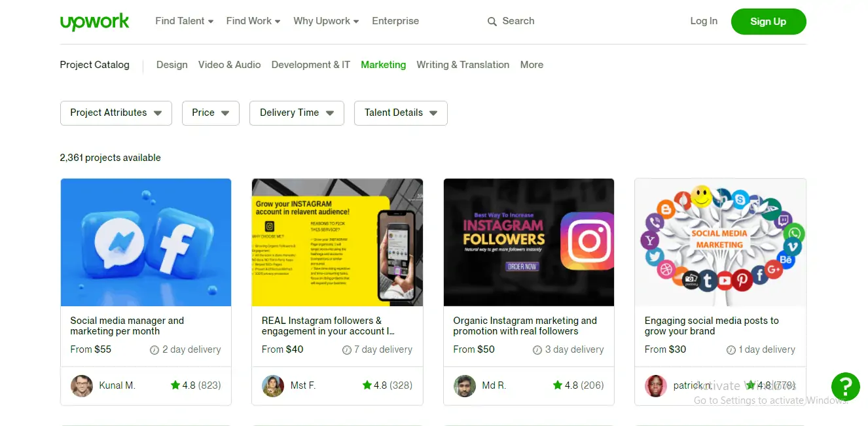Click the Upwork logo
The height and width of the screenshot is (426, 868).
94,21
